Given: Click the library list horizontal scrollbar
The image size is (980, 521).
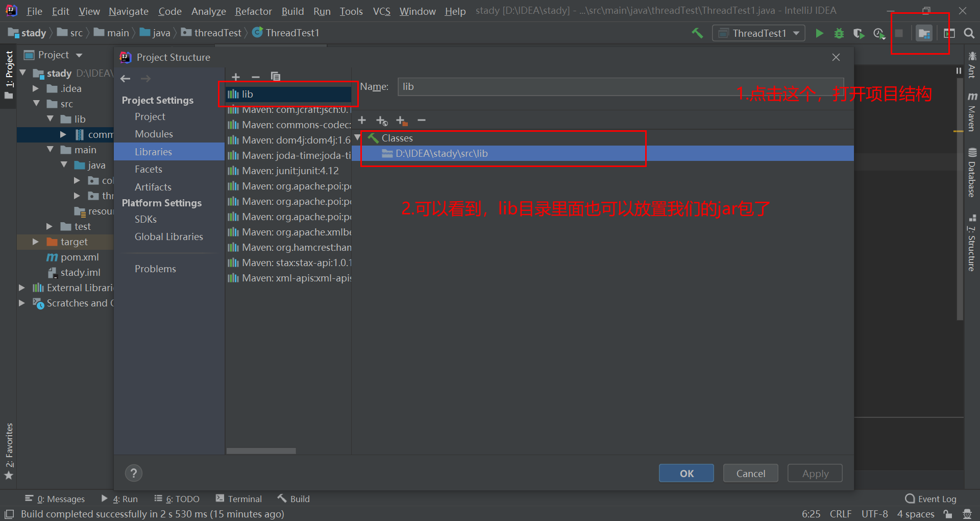Looking at the screenshot, I should [261, 451].
